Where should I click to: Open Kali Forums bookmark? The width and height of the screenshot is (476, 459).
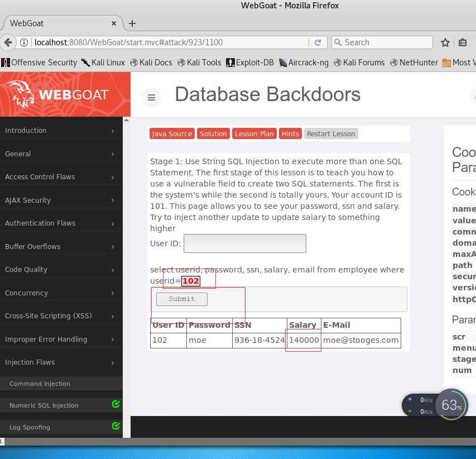tap(359, 63)
